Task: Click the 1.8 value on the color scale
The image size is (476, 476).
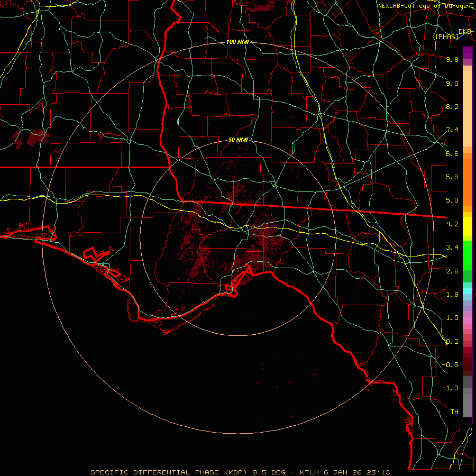Action: pyautogui.click(x=452, y=295)
